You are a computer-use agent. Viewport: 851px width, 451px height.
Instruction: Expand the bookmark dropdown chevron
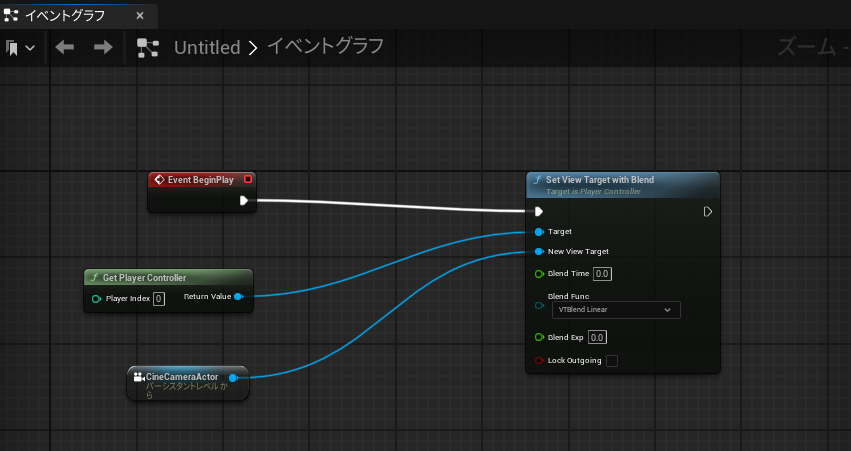pyautogui.click(x=30, y=48)
